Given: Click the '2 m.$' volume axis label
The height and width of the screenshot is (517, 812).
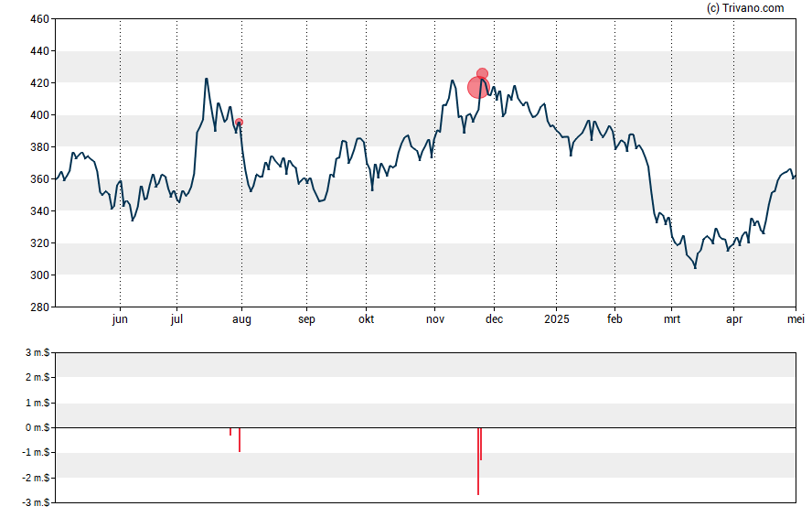Looking at the screenshot, I should tap(37, 377).
